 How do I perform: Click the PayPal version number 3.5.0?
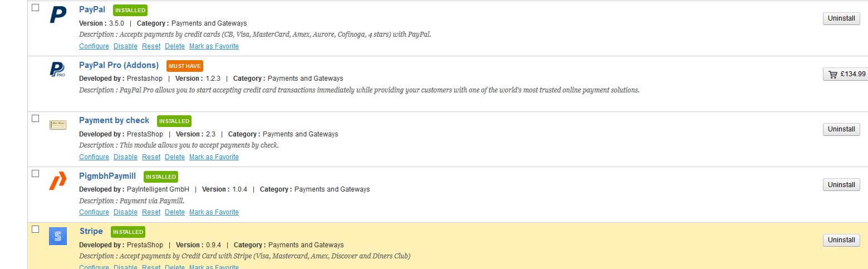tap(116, 23)
